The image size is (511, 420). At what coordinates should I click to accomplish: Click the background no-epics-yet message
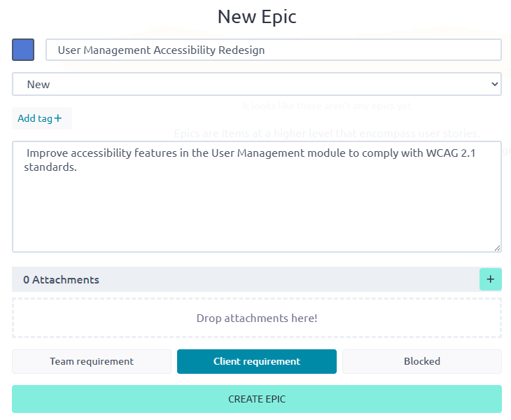pyautogui.click(x=326, y=106)
